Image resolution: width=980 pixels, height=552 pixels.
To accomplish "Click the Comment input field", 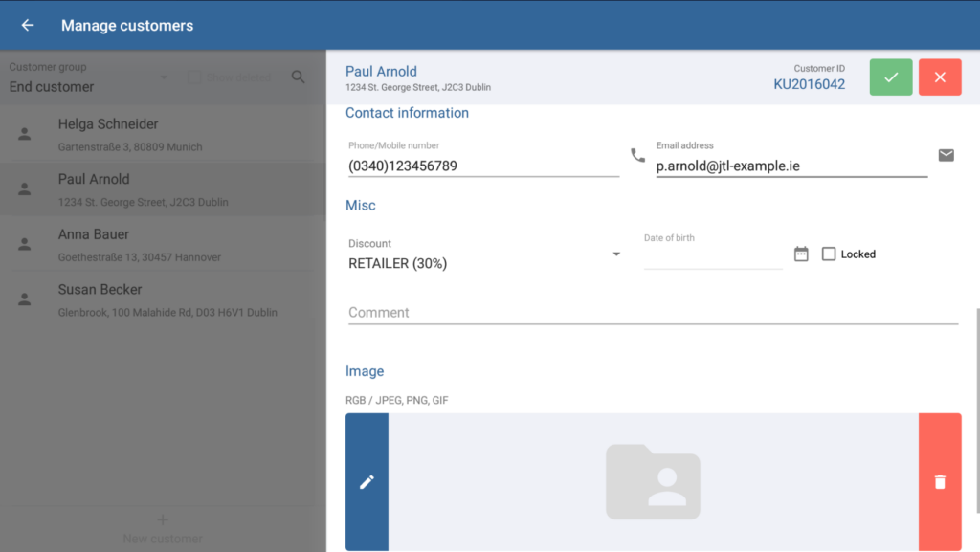I will (653, 313).
